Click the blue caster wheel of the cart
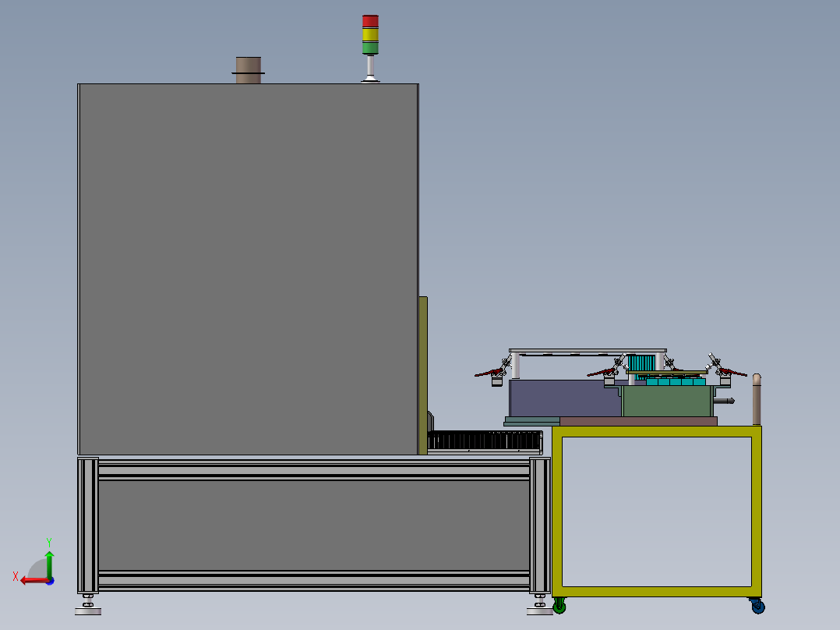The width and height of the screenshot is (840, 630). pyautogui.click(x=757, y=606)
